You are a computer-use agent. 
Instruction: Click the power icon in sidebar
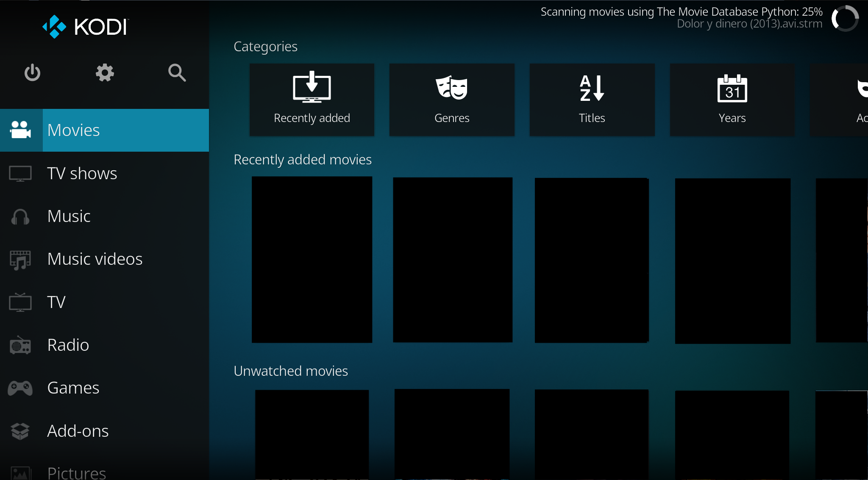32,73
